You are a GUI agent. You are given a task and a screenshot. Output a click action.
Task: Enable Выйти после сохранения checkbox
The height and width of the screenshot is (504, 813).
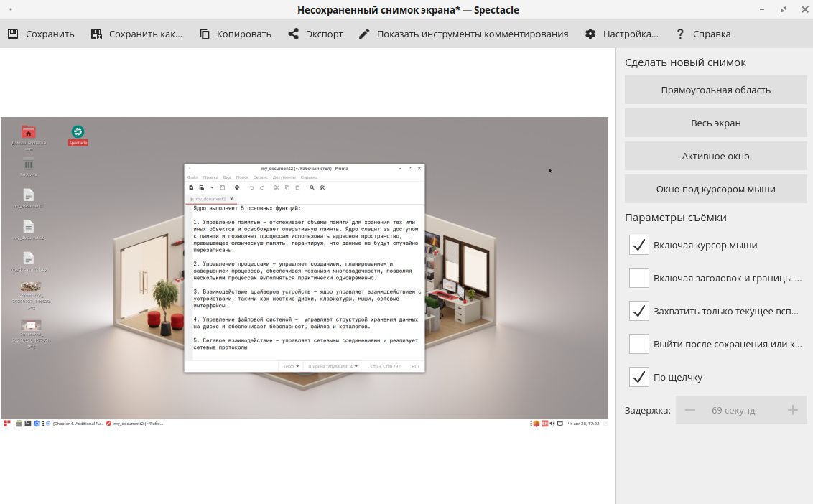639,344
